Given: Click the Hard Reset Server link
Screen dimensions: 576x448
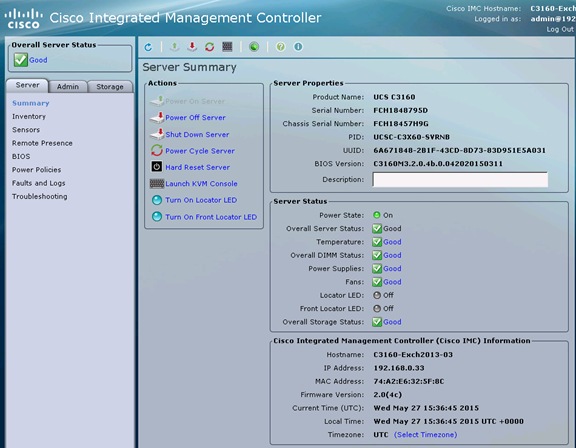Looking at the screenshot, I should pos(198,167).
